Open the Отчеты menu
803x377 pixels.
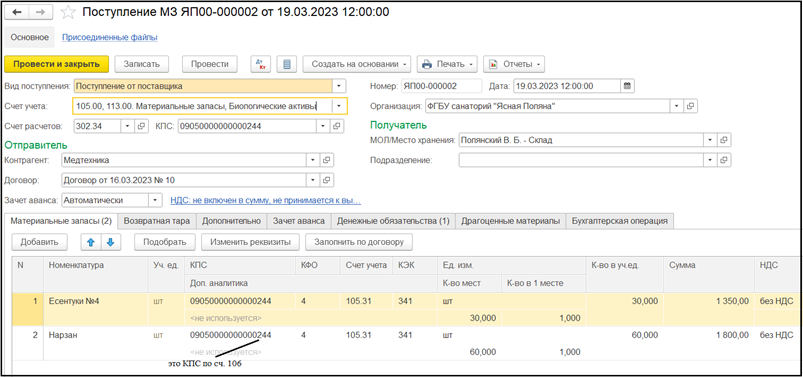tap(514, 64)
